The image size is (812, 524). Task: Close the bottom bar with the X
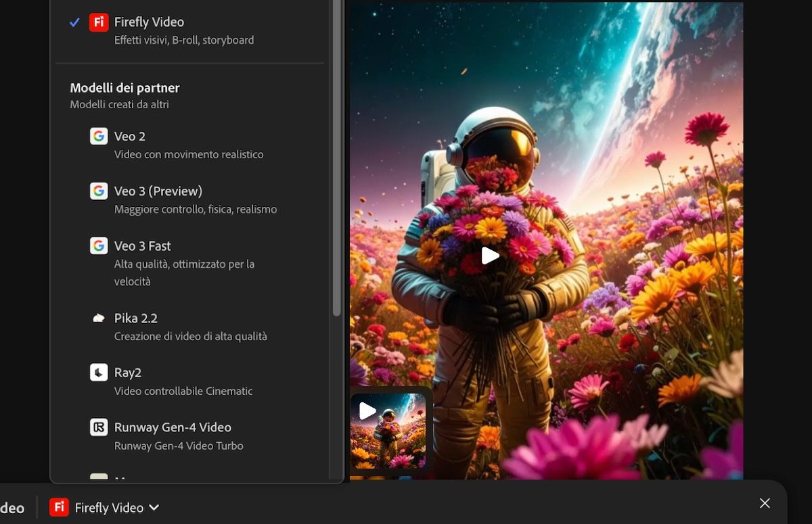pyautogui.click(x=765, y=503)
